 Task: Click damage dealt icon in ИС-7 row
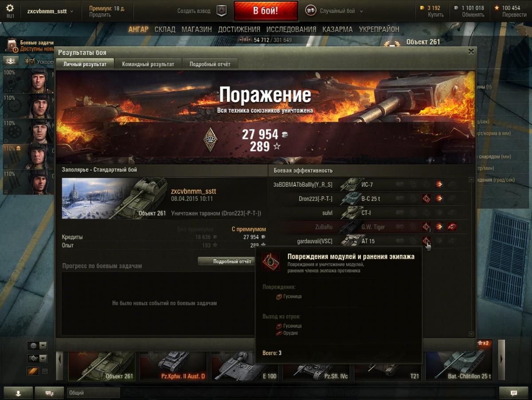click(x=439, y=184)
